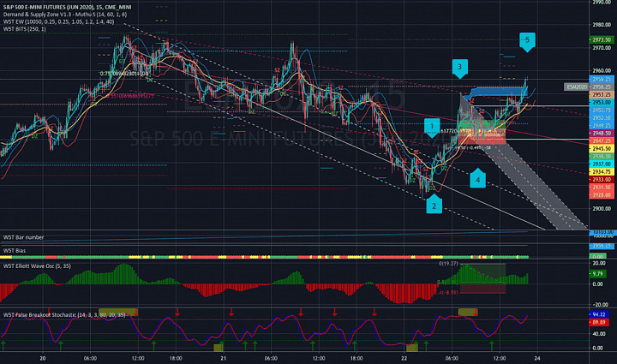Select the Elliott wave callout labeled 4
Viewport: 617px width, 364px height.
(477, 178)
